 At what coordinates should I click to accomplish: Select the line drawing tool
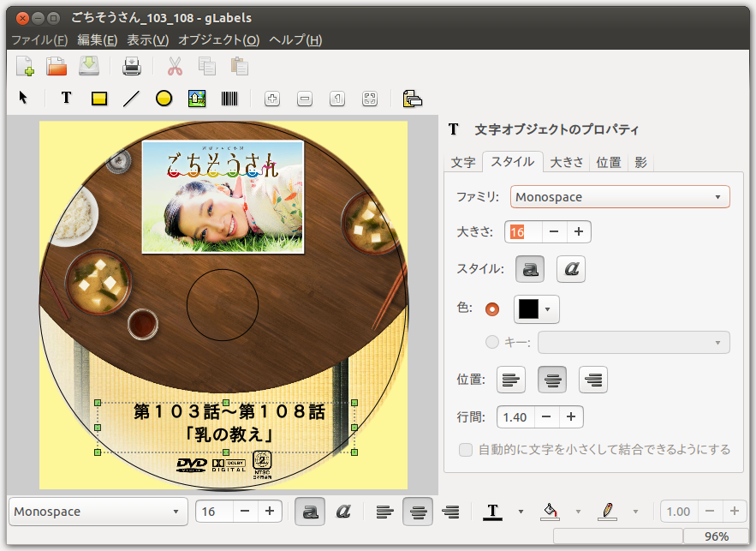click(x=131, y=99)
